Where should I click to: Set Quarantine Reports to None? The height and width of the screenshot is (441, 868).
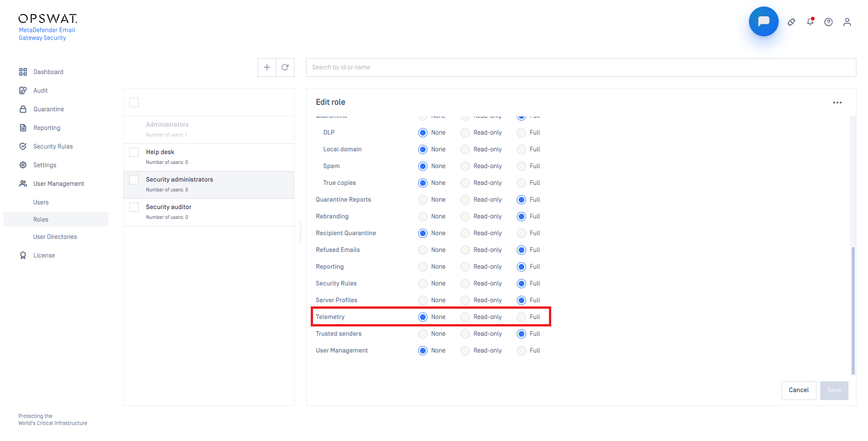coord(423,200)
